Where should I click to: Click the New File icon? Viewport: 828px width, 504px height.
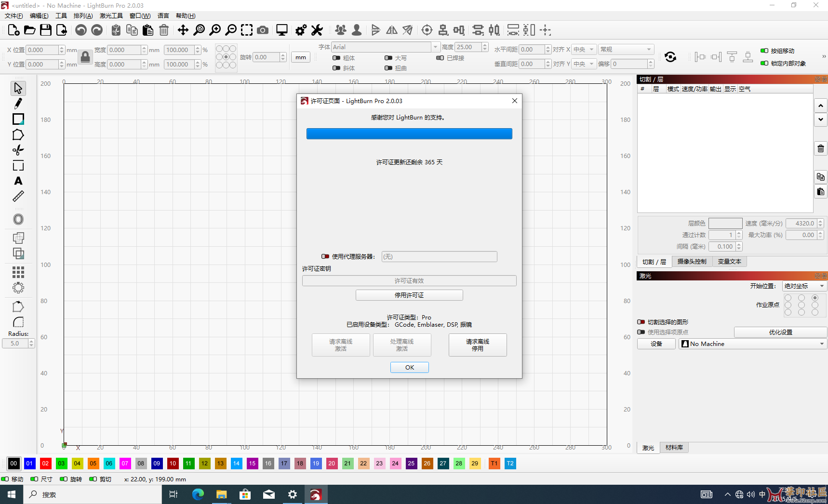[x=14, y=30]
